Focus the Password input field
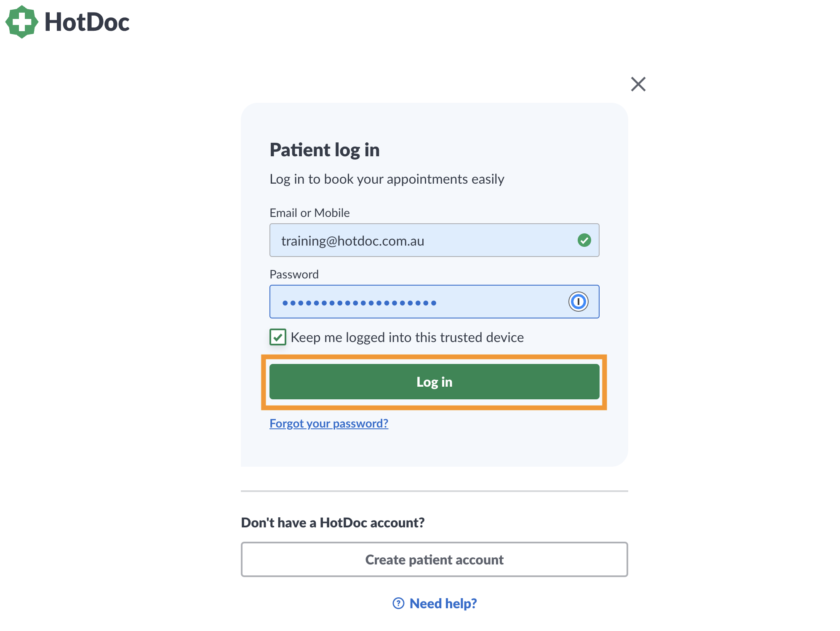 [434, 302]
